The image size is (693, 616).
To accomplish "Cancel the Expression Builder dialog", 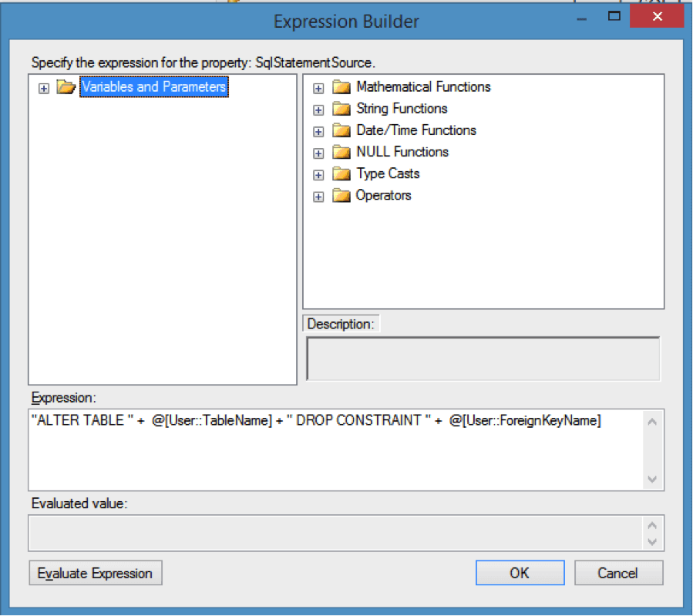I will click(618, 573).
